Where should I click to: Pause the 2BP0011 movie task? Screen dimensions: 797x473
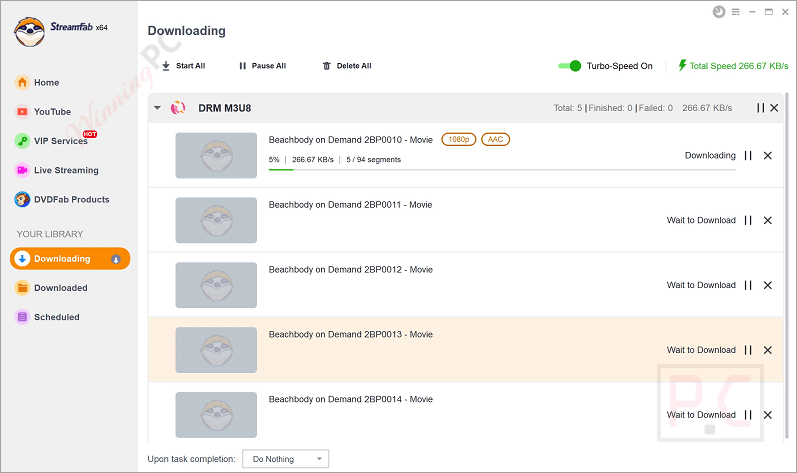(748, 220)
